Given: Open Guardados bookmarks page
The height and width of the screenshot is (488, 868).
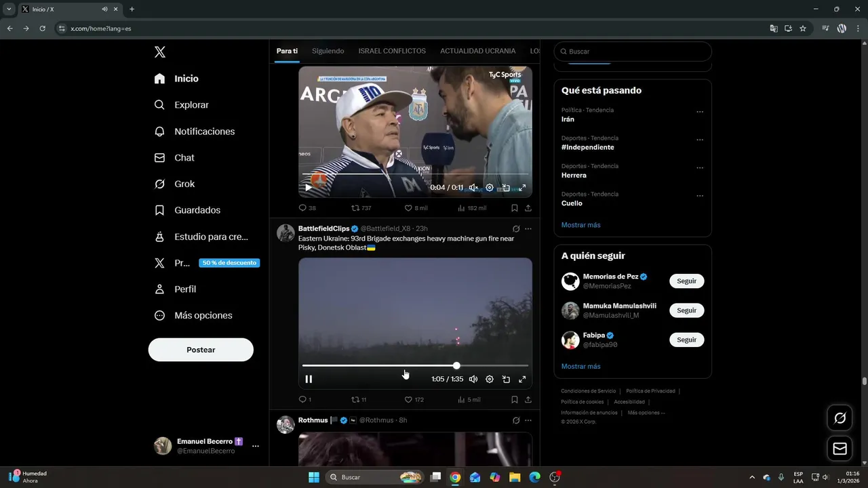Looking at the screenshot, I should [187, 210].
